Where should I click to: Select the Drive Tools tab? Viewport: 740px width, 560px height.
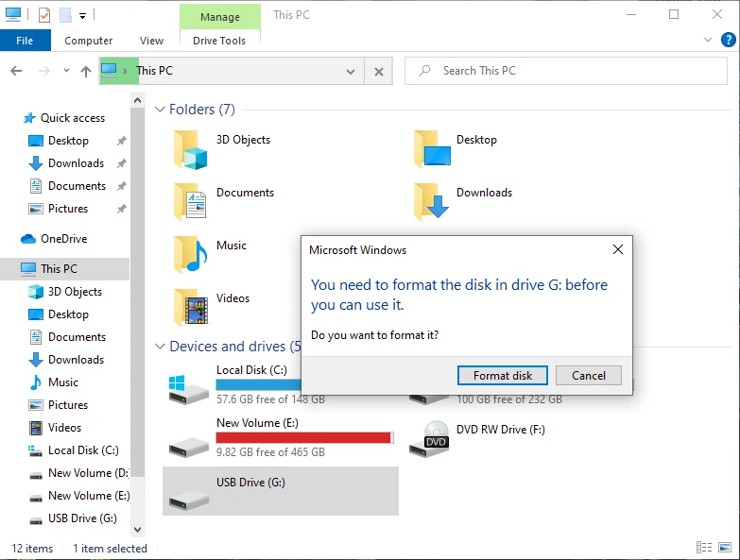[219, 41]
